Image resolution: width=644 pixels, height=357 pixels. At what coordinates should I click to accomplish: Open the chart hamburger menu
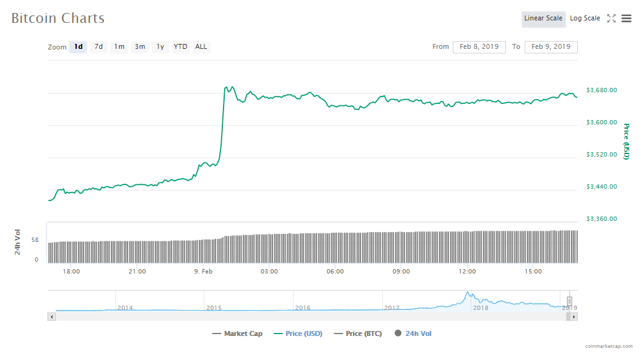coord(626,19)
